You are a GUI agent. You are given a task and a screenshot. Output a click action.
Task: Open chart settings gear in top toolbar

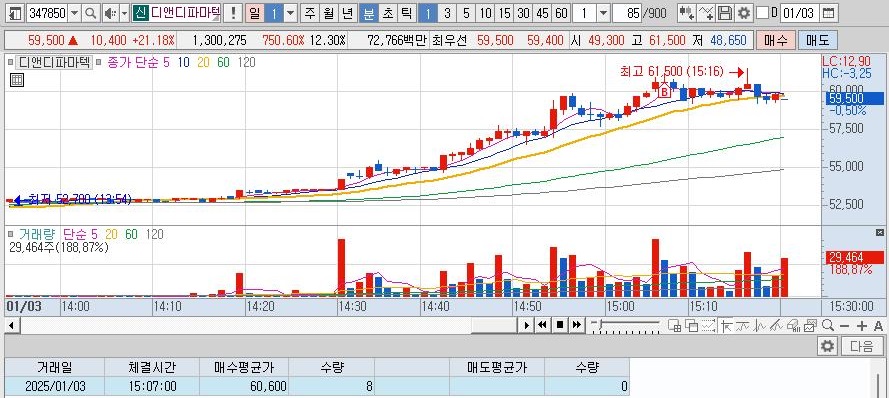pos(743,12)
